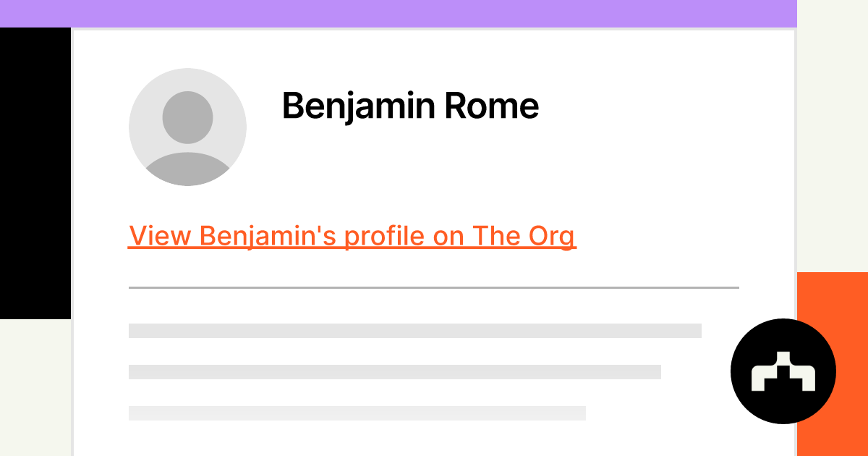Click the first gray placeholder text bar
The width and height of the screenshot is (868, 456).
[x=414, y=330]
